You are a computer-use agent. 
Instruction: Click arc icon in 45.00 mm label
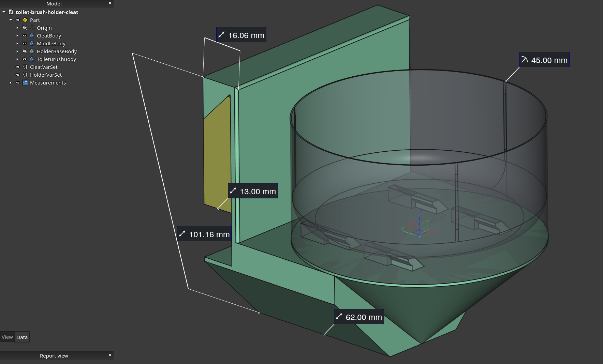(525, 60)
